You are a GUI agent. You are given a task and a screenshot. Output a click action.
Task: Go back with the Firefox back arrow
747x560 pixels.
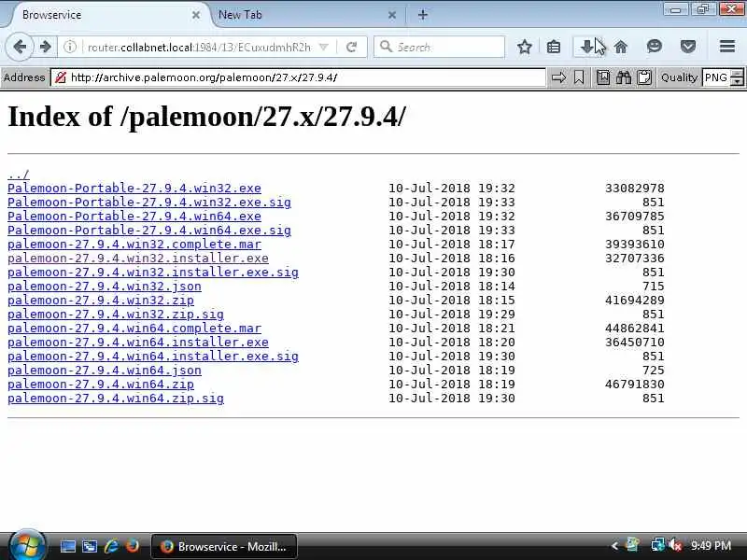20,47
